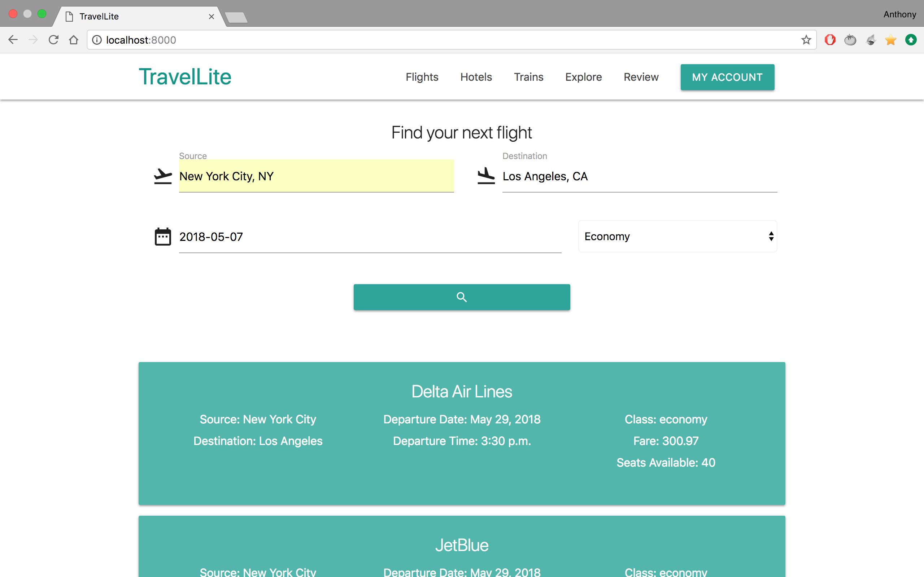Image resolution: width=924 pixels, height=577 pixels.
Task: Bookmark page with the star icon
Action: pos(806,40)
